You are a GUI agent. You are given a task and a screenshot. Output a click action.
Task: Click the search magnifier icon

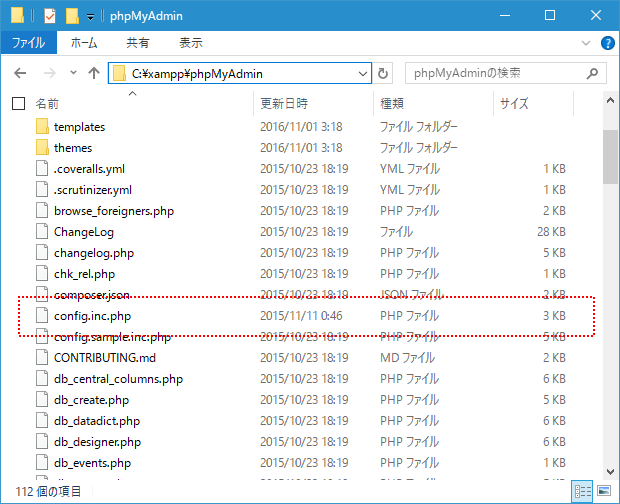(x=592, y=73)
